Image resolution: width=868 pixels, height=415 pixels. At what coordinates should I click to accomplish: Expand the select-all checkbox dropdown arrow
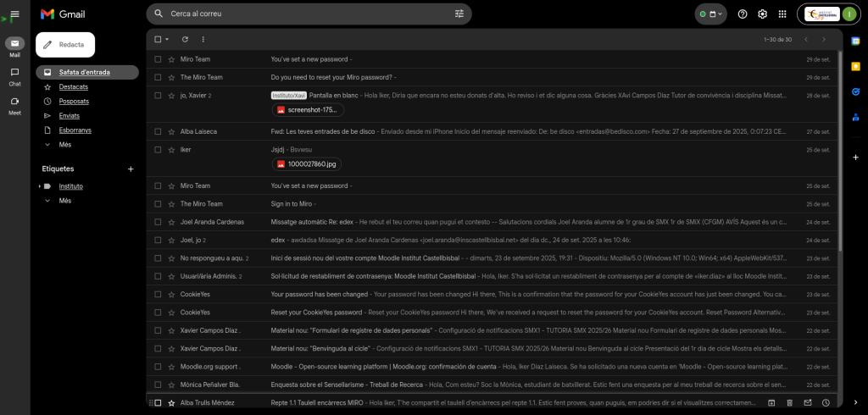(x=167, y=39)
